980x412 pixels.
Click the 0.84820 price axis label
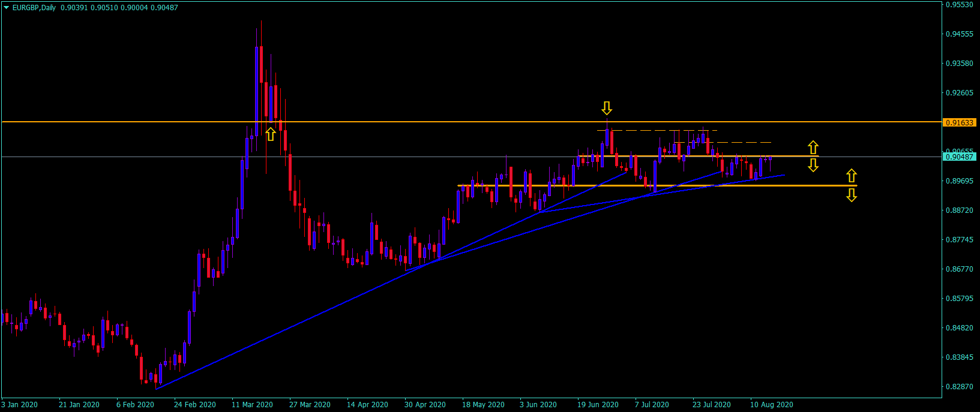[x=959, y=328]
